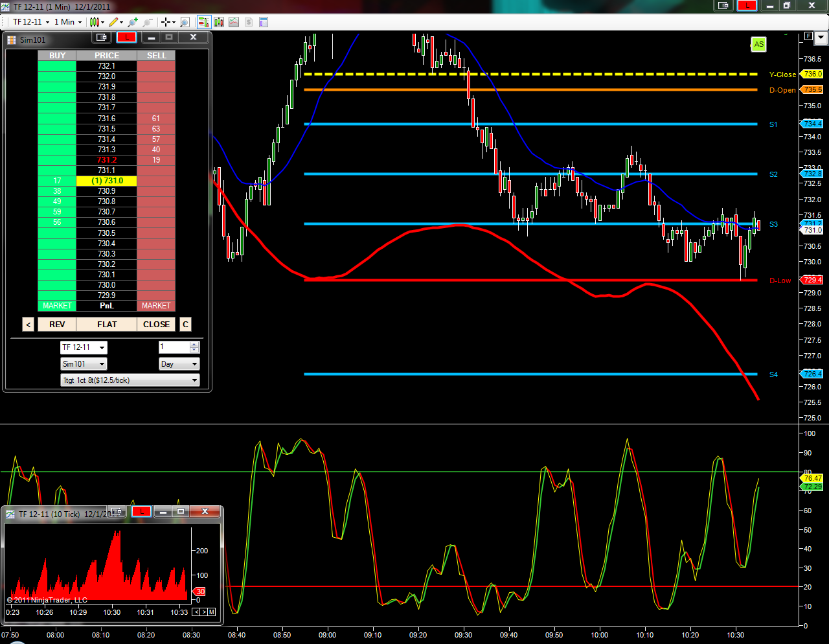This screenshot has height=644, width=829.
Task: Click the green buy MARKET button
Action: coord(57,306)
